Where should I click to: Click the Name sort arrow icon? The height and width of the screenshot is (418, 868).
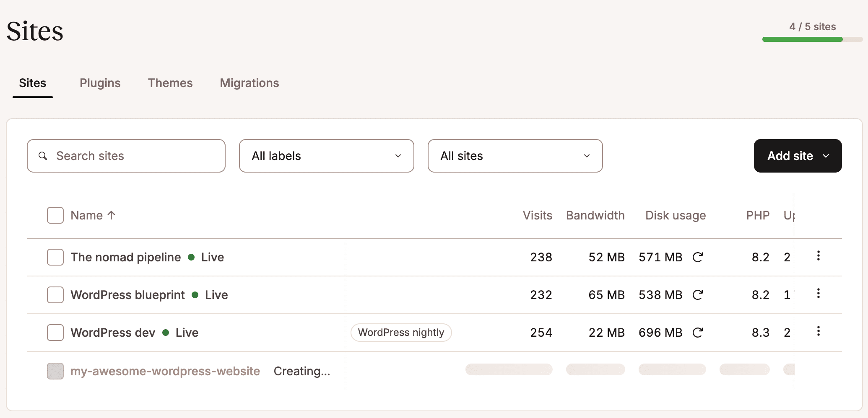pyautogui.click(x=111, y=215)
